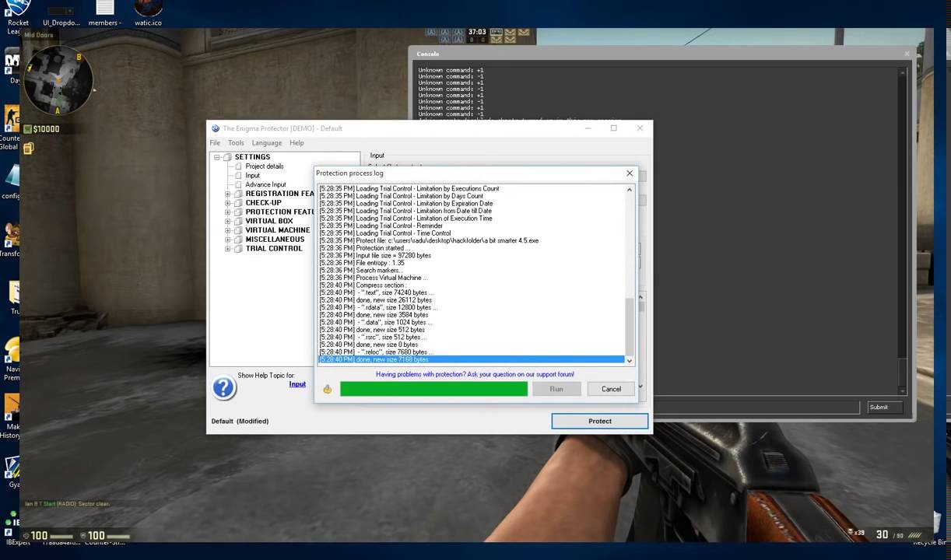Viewport: 951px width, 560px height.
Task: Expand the MISCELLANEOUS tree node
Action: click(228, 240)
